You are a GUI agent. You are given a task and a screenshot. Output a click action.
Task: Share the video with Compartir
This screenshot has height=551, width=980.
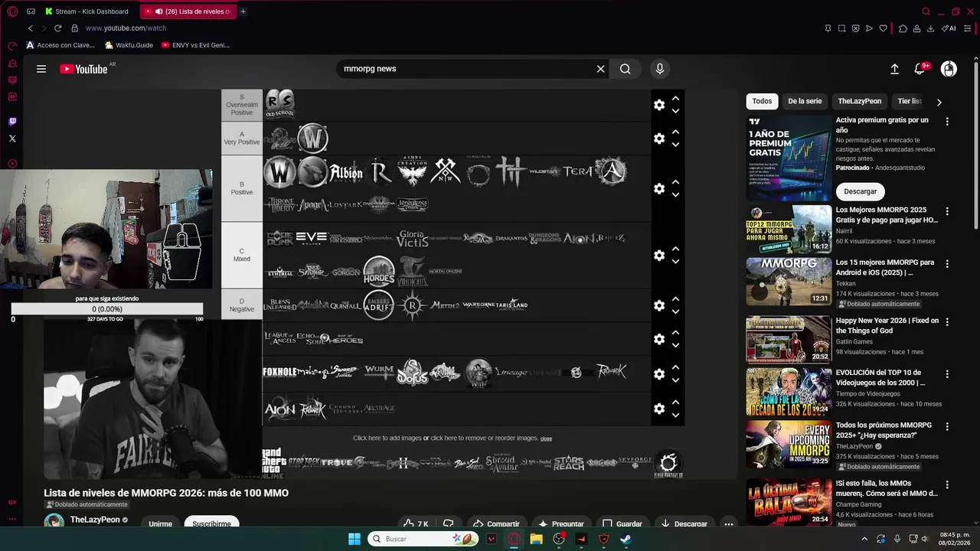(x=496, y=524)
